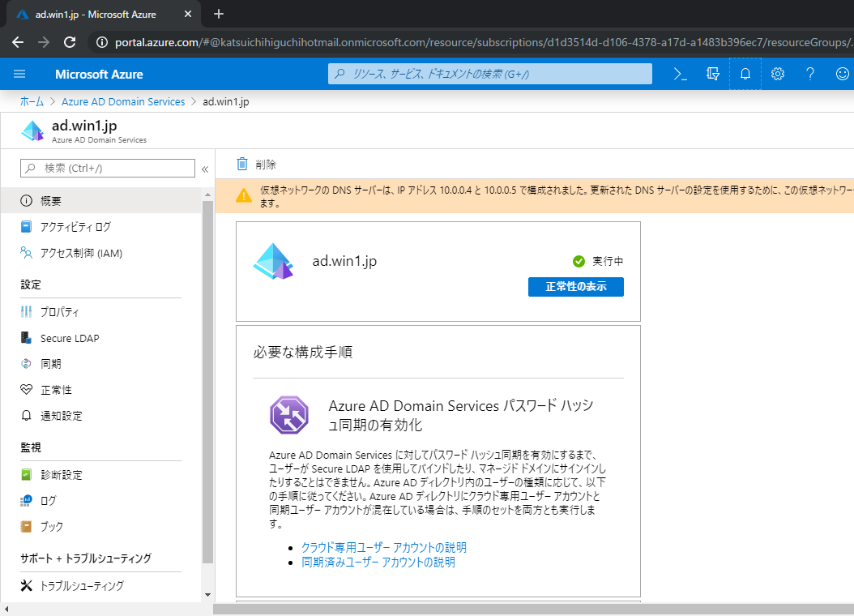Click the 正常性の表示 button
This screenshot has height=616, width=854.
(x=576, y=286)
